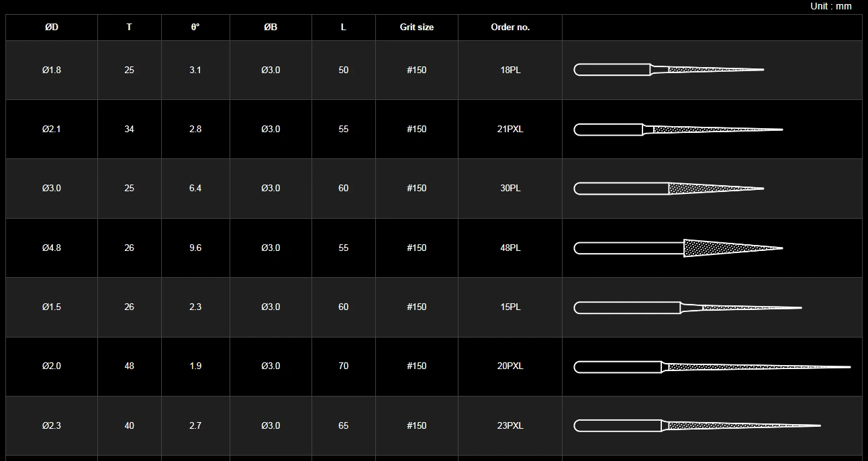Click the Ø4.8 diameter cell
This screenshot has height=461, width=868.
tap(52, 248)
